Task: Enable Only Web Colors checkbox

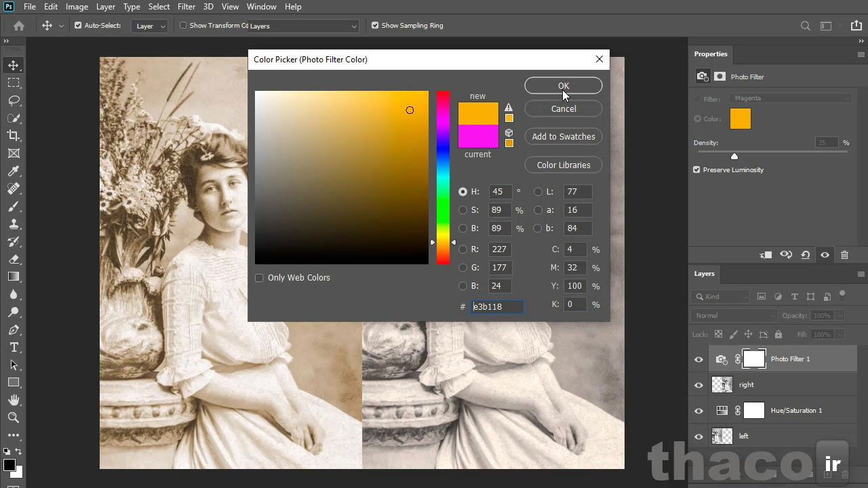Action: [x=259, y=278]
